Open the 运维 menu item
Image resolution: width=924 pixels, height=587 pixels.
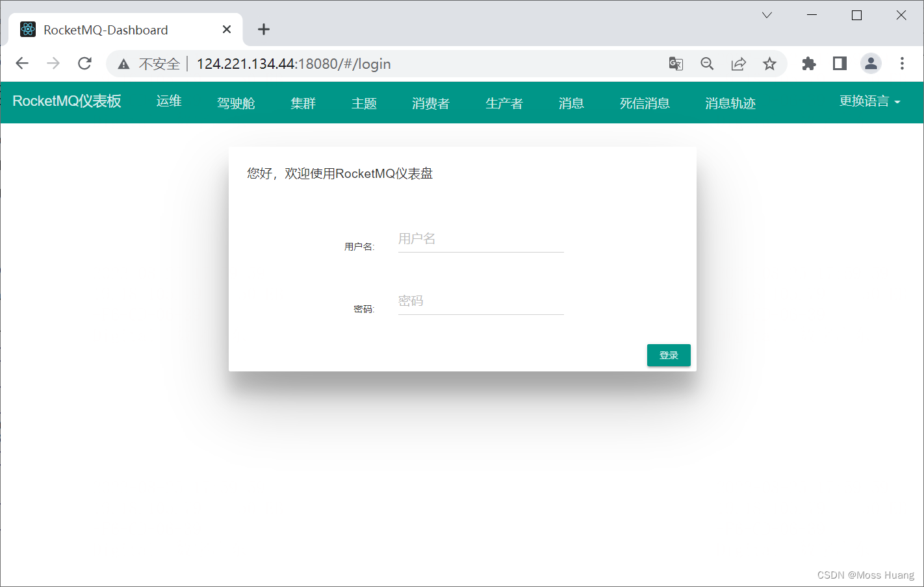point(169,101)
